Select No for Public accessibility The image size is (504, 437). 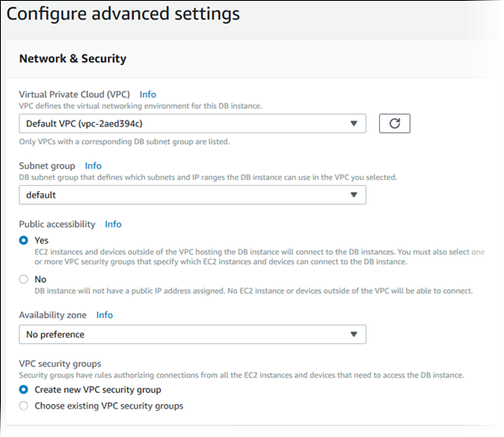point(24,279)
